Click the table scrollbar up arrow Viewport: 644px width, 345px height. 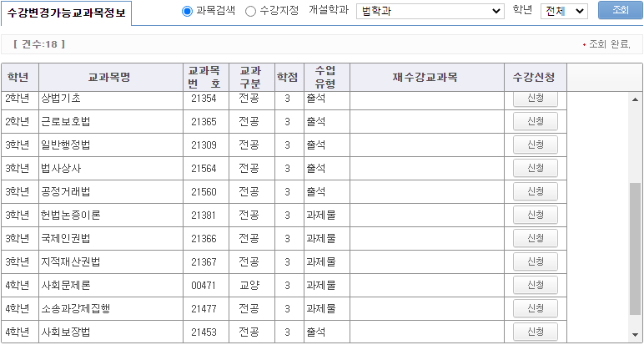pyautogui.click(x=635, y=99)
